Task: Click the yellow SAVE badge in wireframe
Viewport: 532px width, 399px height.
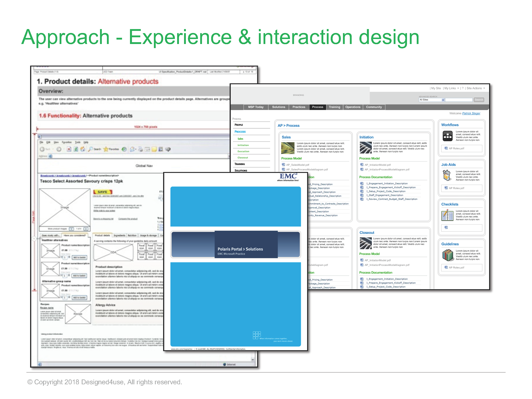Action: tap(103, 192)
